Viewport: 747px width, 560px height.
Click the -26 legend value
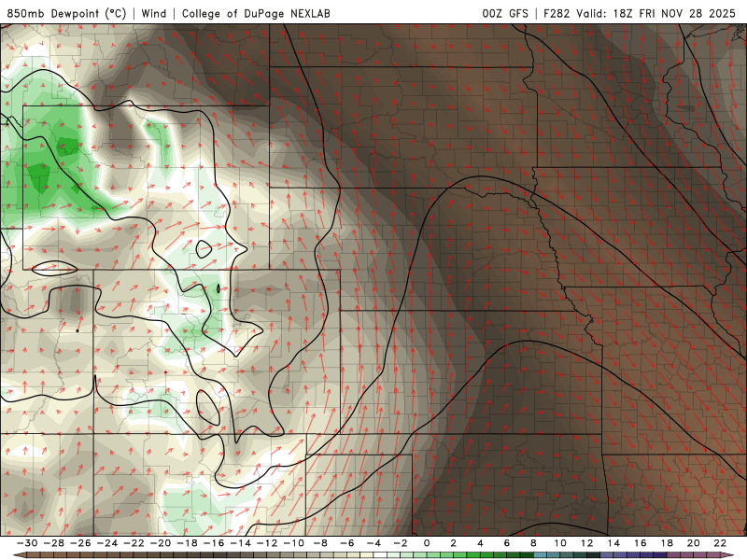coord(80,543)
